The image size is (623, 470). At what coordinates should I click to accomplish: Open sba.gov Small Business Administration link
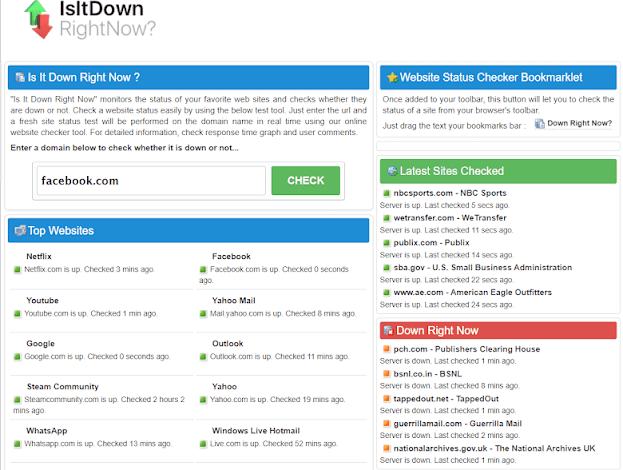[x=483, y=267]
